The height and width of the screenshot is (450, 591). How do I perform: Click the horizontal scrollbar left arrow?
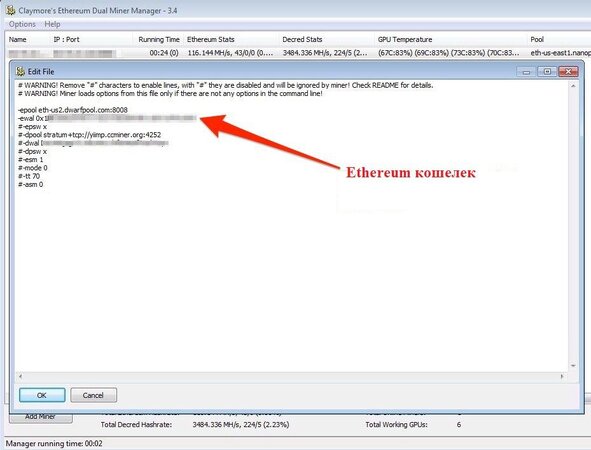point(20,376)
